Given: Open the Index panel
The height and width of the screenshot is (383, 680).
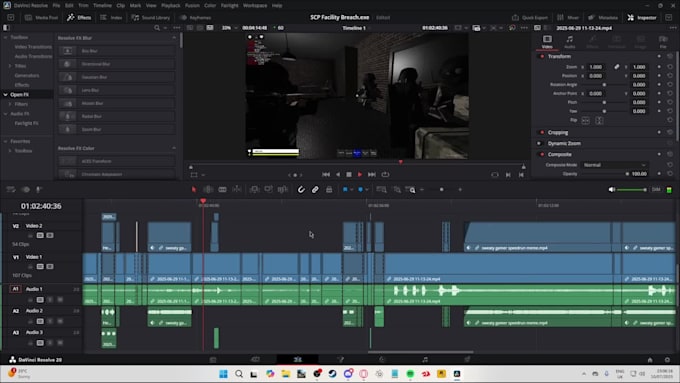Looking at the screenshot, I should click(x=111, y=17).
